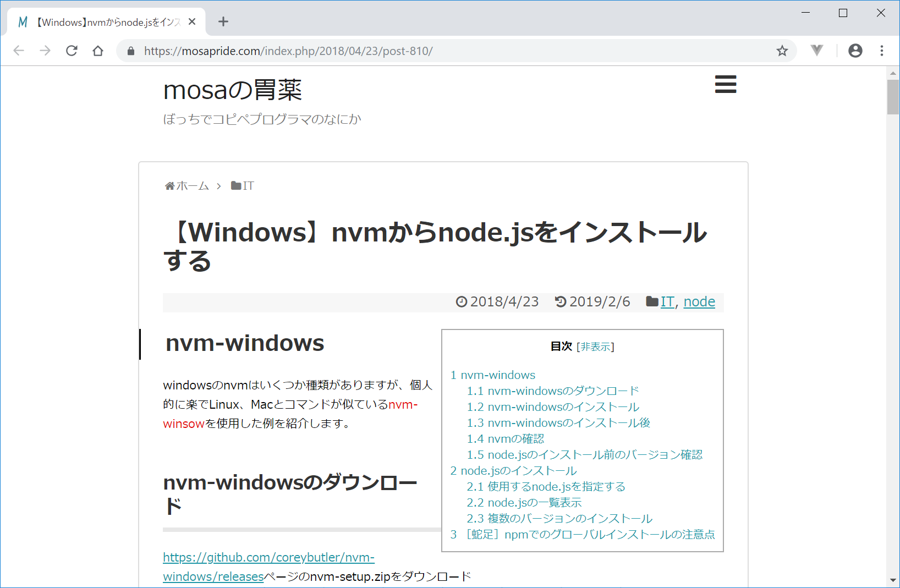Jump to section 2 node.jsのインストール

(513, 471)
